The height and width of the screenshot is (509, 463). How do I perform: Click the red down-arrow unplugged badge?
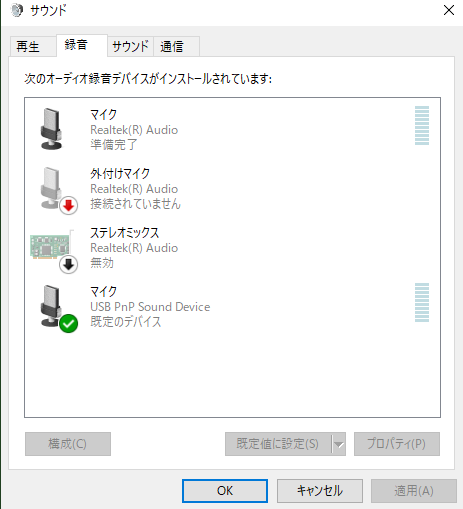[x=69, y=206]
